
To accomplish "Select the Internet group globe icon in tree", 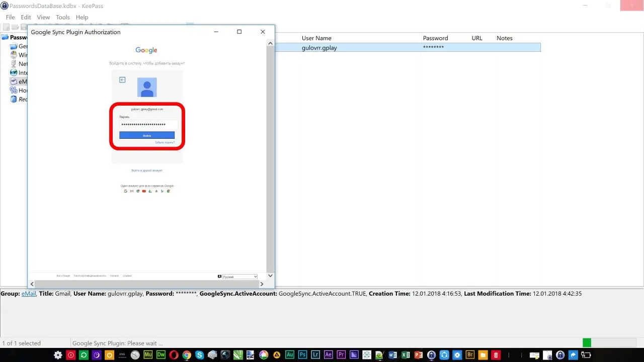I will pos(14,72).
